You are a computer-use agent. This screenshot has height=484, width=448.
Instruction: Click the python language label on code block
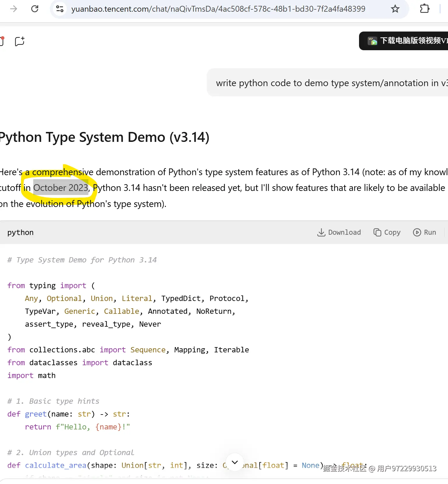click(20, 232)
